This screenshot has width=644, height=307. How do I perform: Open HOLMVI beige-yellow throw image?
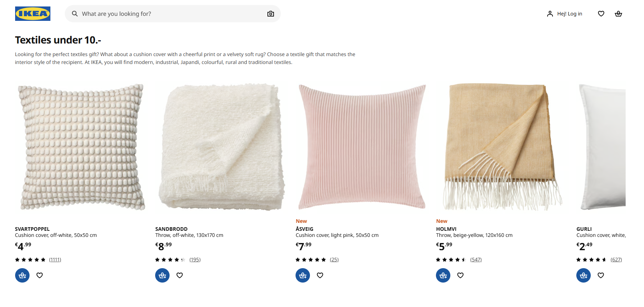(x=503, y=147)
